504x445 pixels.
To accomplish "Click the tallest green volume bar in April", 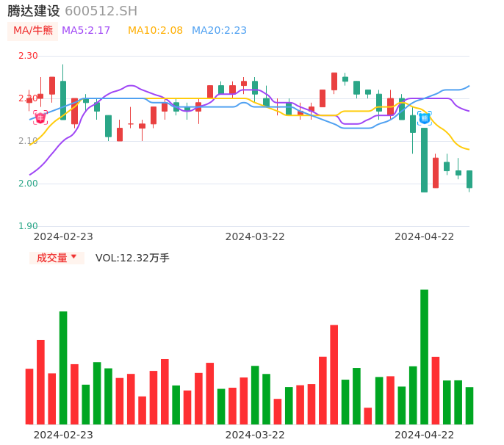I will pyautogui.click(x=424, y=357).
